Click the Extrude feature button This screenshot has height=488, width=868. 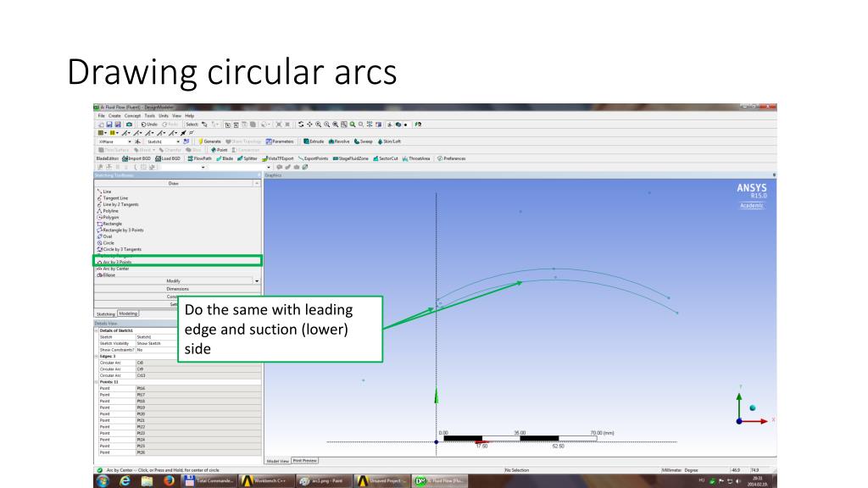click(314, 141)
